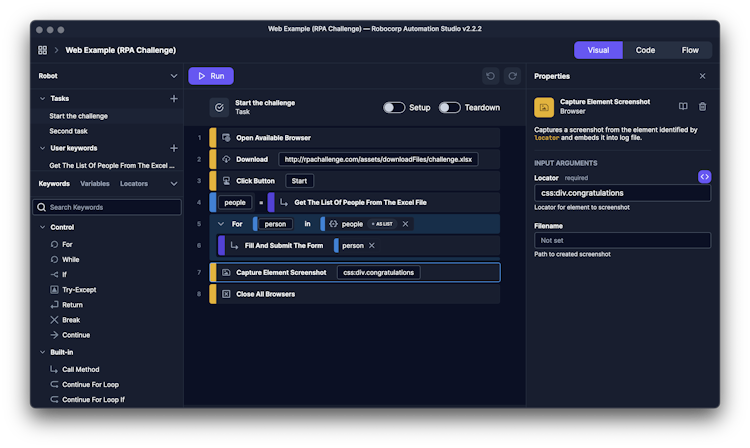Delete keyword using trash icon
Image resolution: width=750 pixels, height=448 pixels.
702,107
